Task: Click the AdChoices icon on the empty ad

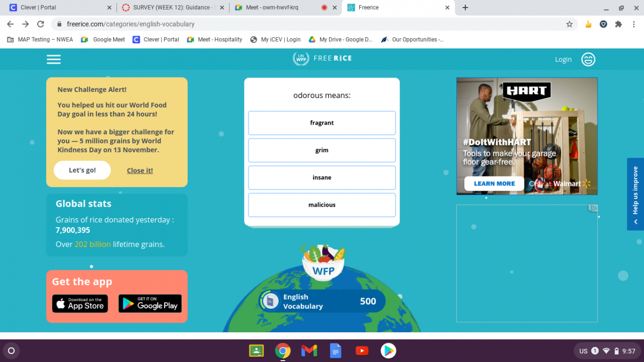Action: pyautogui.click(x=593, y=208)
